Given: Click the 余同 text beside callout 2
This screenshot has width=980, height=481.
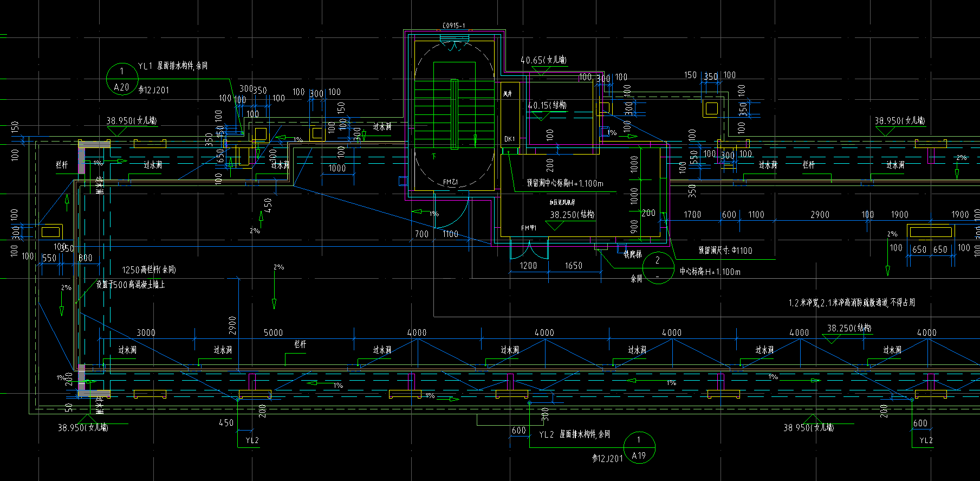Looking at the screenshot, I should [x=636, y=279].
